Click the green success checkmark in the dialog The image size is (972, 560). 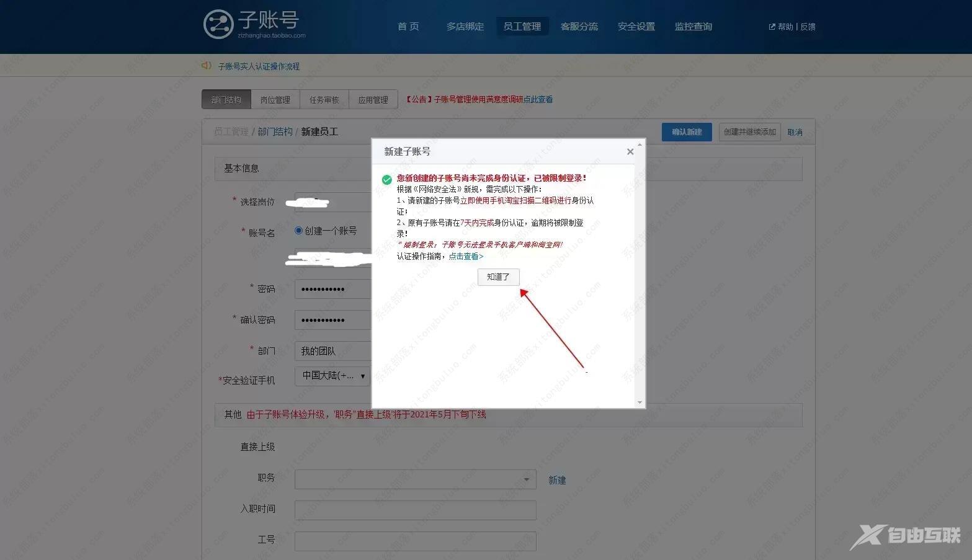pyautogui.click(x=386, y=179)
